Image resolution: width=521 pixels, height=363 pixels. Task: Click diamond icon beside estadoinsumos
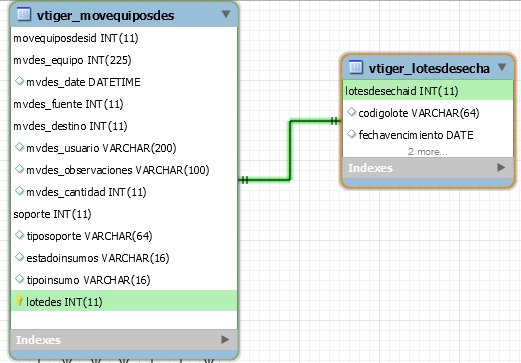point(19,257)
